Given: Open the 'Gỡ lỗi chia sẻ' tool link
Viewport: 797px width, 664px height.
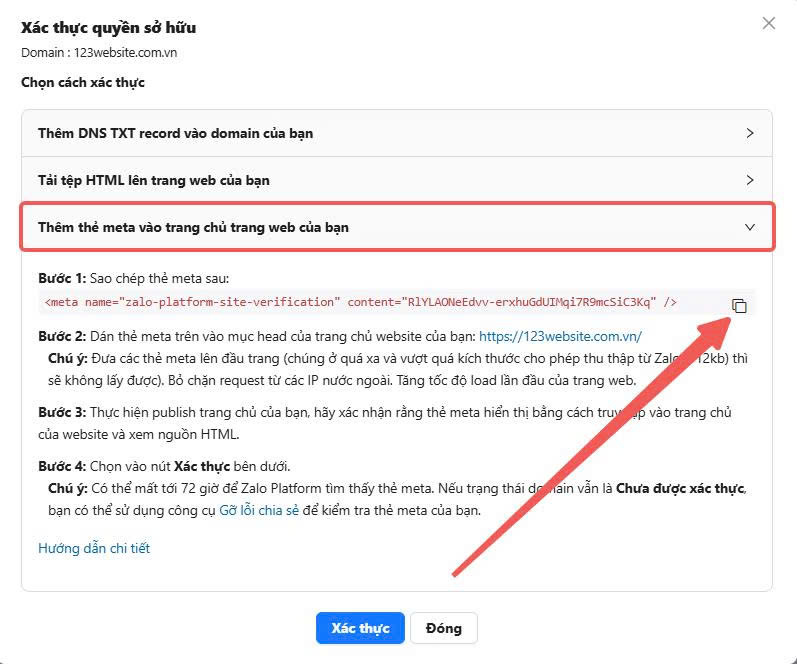Looking at the screenshot, I should pyautogui.click(x=259, y=510).
